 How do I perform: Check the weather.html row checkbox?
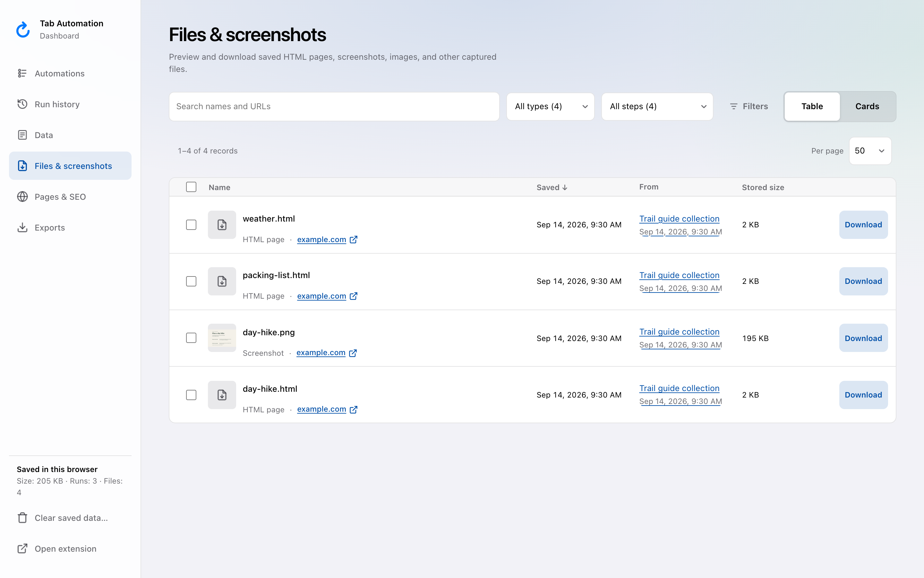tap(191, 225)
